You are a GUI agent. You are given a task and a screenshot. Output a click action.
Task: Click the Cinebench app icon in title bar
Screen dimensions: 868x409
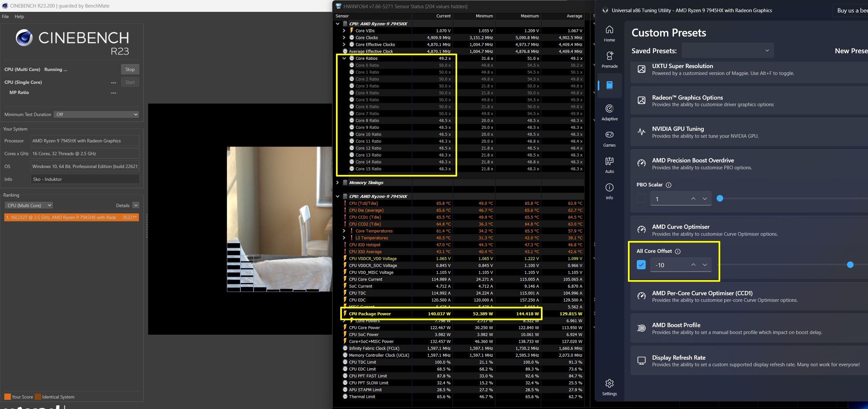click(x=5, y=6)
